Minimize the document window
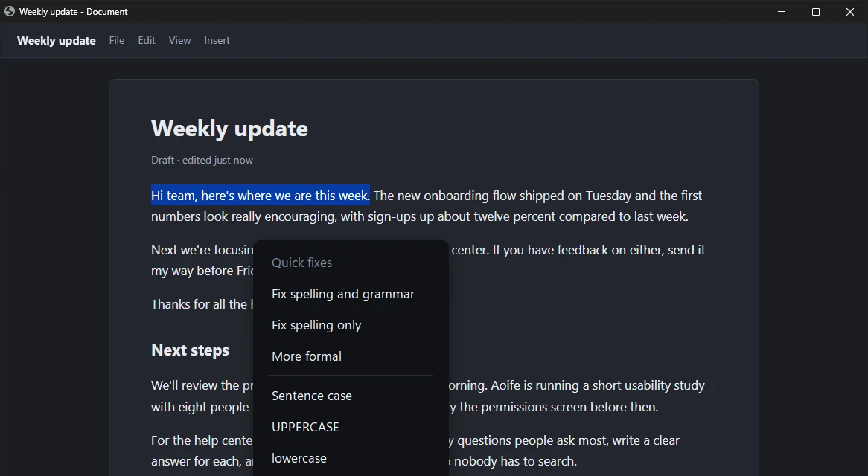This screenshot has height=476, width=868. (782, 12)
